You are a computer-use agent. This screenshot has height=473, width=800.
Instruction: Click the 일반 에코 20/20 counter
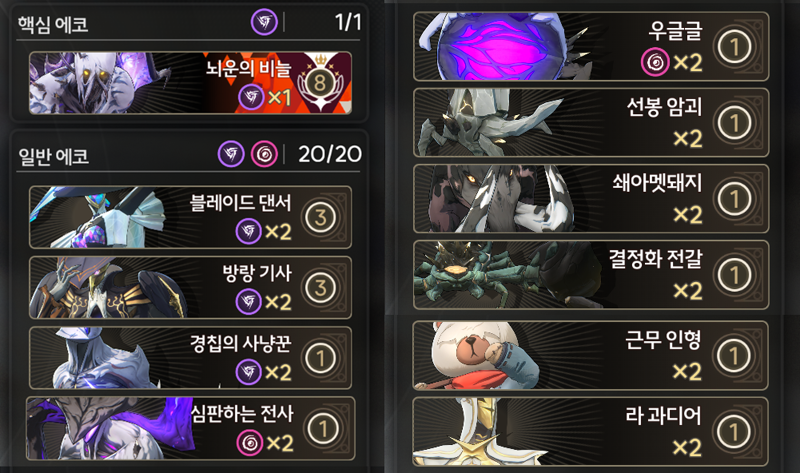330,154
